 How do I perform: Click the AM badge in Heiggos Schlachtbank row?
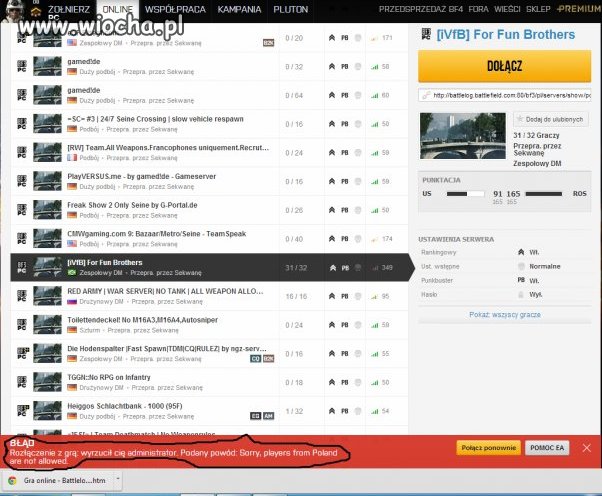point(268,416)
